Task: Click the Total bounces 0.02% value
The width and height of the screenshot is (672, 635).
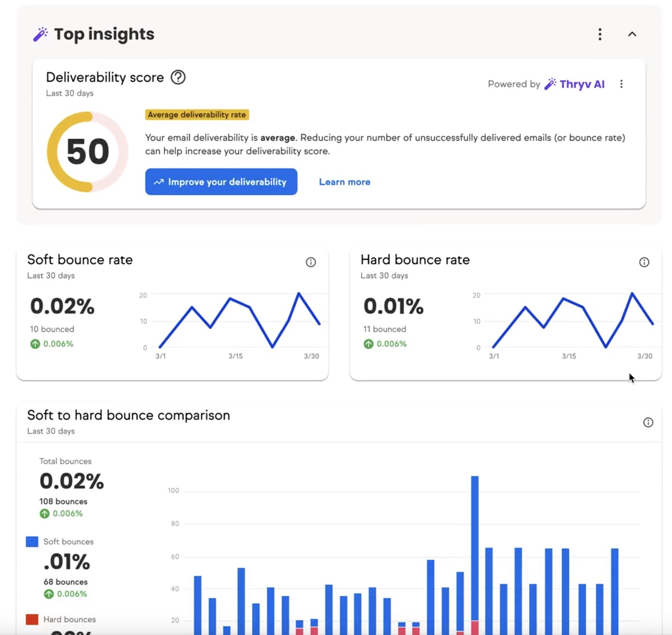Action: (x=71, y=482)
